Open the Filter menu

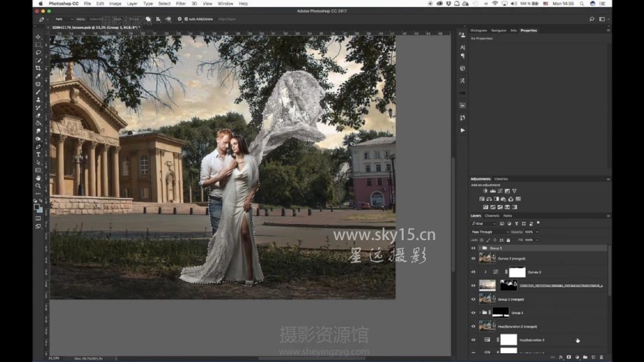180,4
